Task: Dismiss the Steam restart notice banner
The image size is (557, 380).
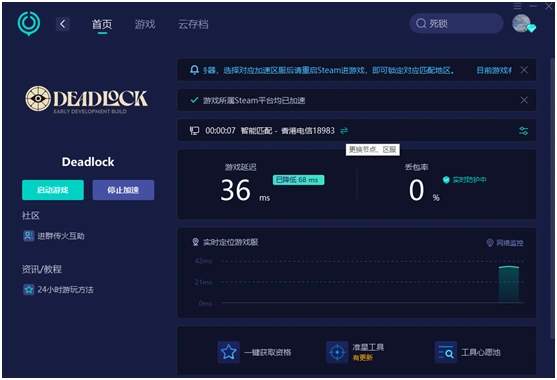Action: tap(524, 70)
